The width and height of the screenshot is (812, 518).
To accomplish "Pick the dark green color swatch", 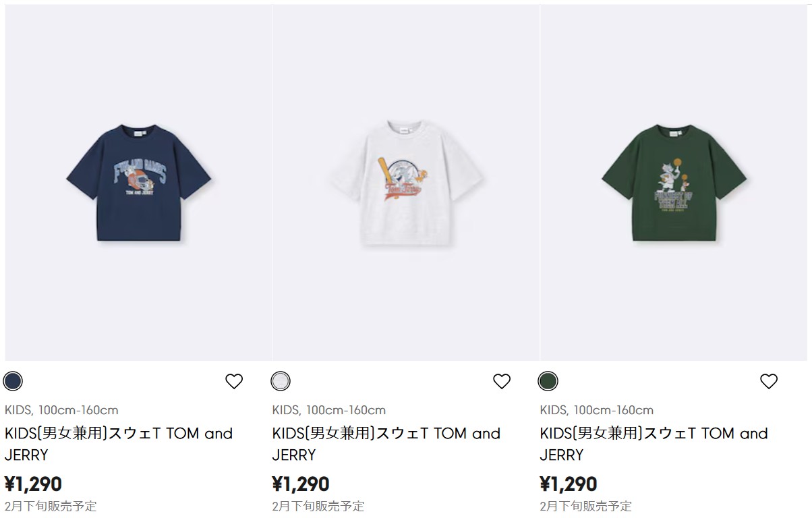I will point(548,381).
